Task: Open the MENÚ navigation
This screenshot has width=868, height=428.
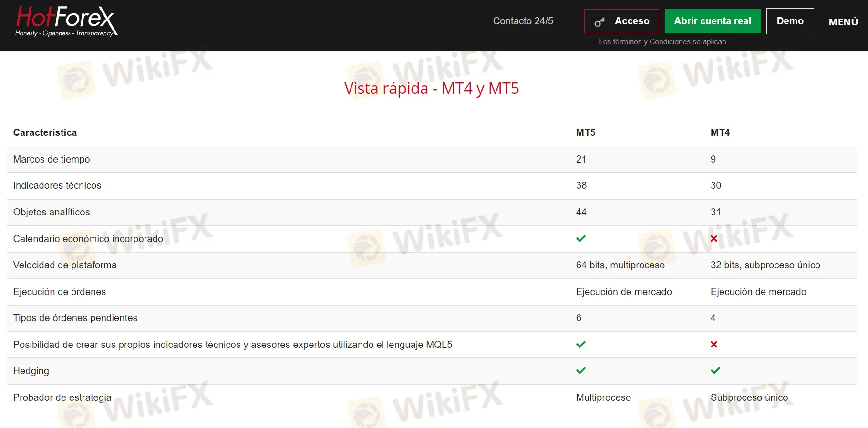Action: [x=843, y=22]
